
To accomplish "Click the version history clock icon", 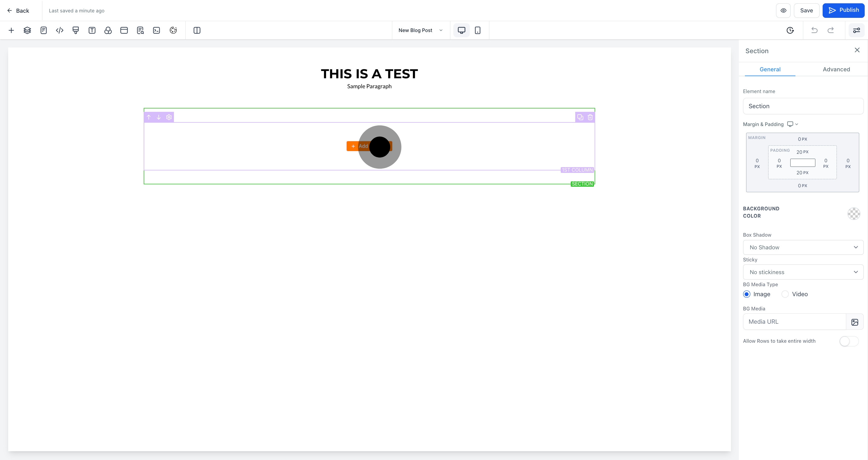I will point(791,30).
